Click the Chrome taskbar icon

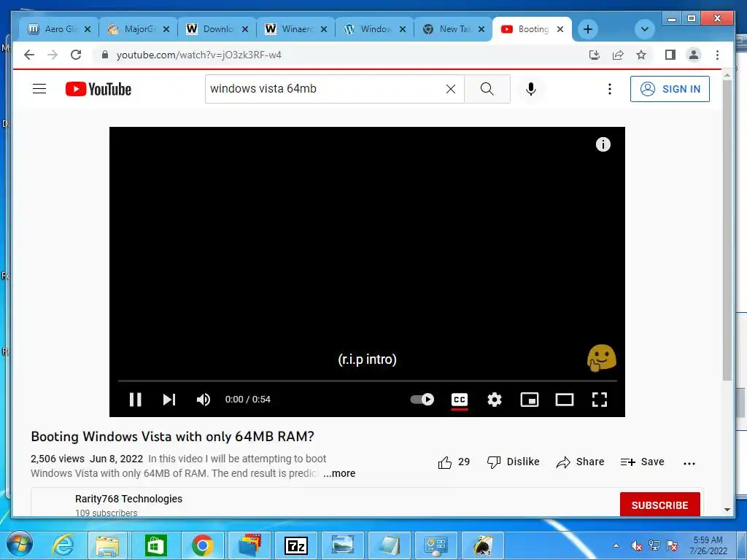[x=202, y=545]
